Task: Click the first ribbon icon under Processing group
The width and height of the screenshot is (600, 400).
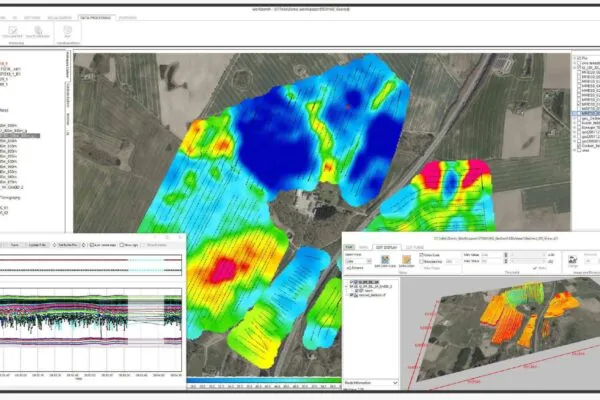Action: coord(13,32)
